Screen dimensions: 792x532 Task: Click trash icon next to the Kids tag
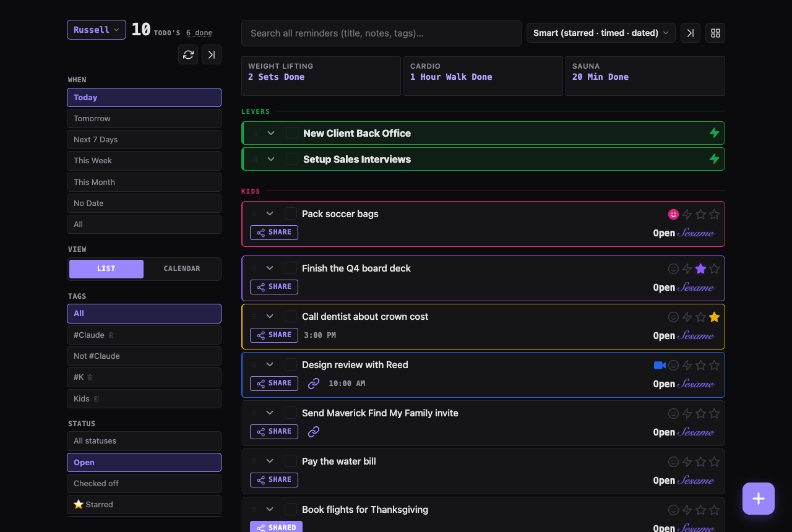click(x=97, y=399)
